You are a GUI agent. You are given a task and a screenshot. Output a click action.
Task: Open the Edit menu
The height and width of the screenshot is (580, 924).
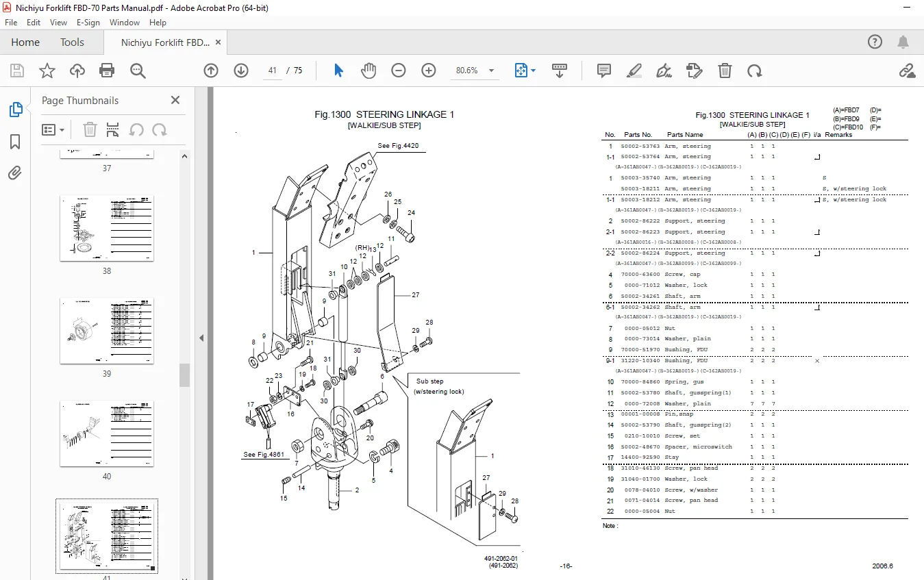click(34, 22)
